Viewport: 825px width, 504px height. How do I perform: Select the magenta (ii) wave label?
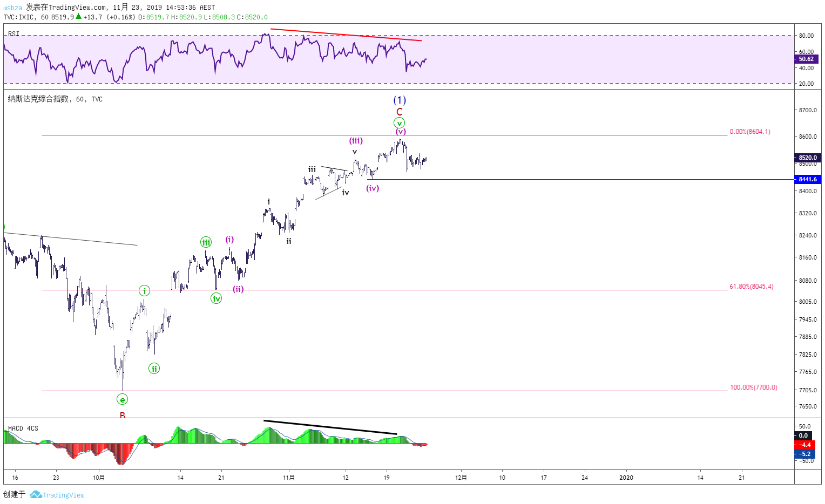click(x=238, y=289)
